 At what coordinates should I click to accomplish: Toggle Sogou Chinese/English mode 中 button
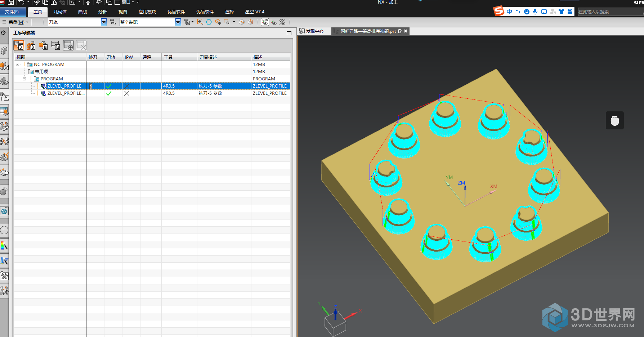coord(509,12)
